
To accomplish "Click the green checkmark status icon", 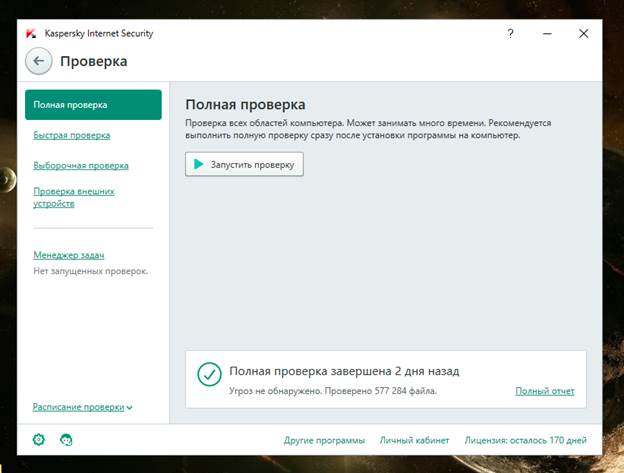I will [x=209, y=374].
